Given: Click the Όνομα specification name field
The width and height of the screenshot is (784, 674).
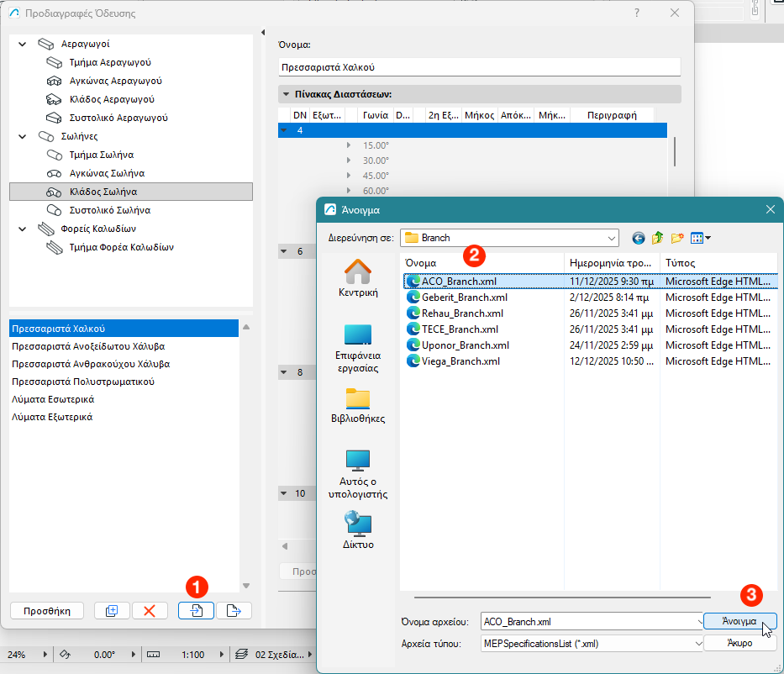Looking at the screenshot, I should click(x=480, y=67).
